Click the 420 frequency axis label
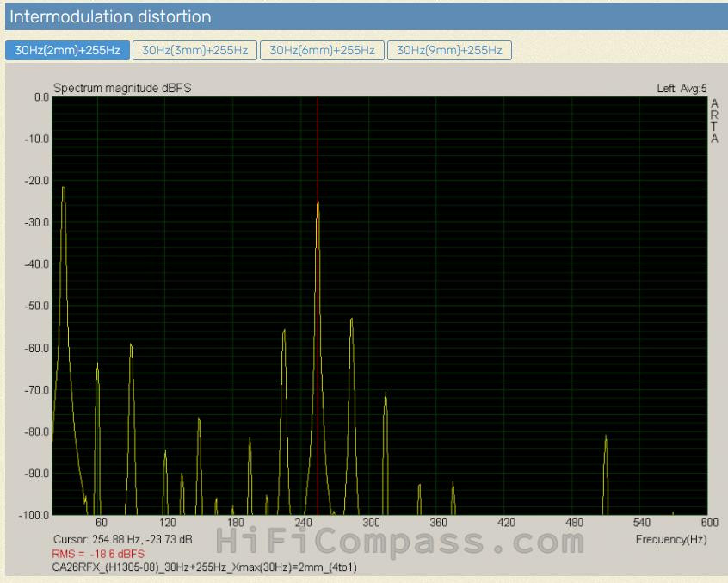The image size is (728, 583). [x=506, y=523]
